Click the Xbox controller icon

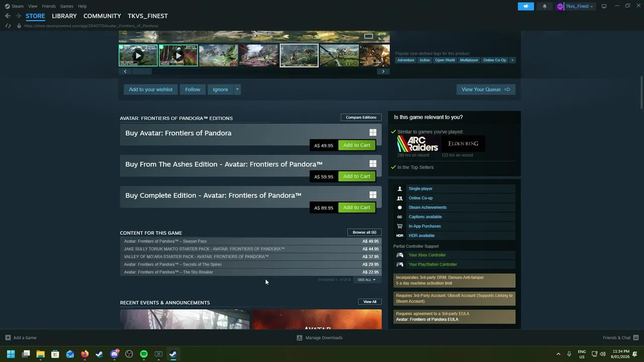click(x=399, y=255)
